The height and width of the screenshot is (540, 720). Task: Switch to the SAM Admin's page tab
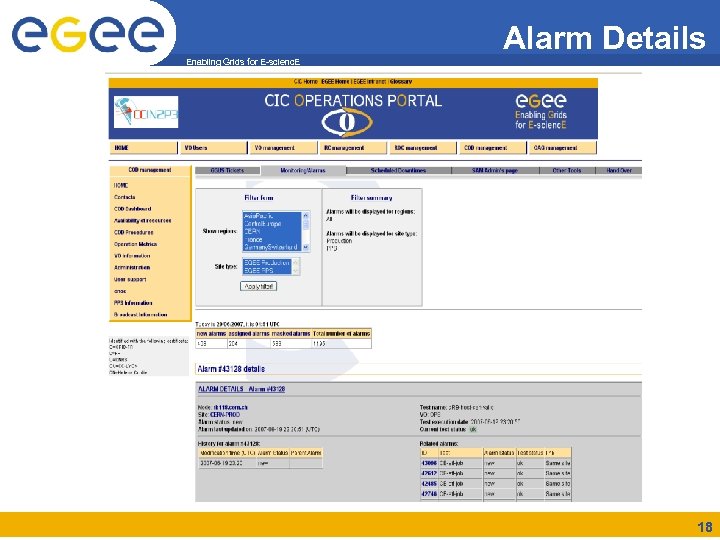pos(495,170)
